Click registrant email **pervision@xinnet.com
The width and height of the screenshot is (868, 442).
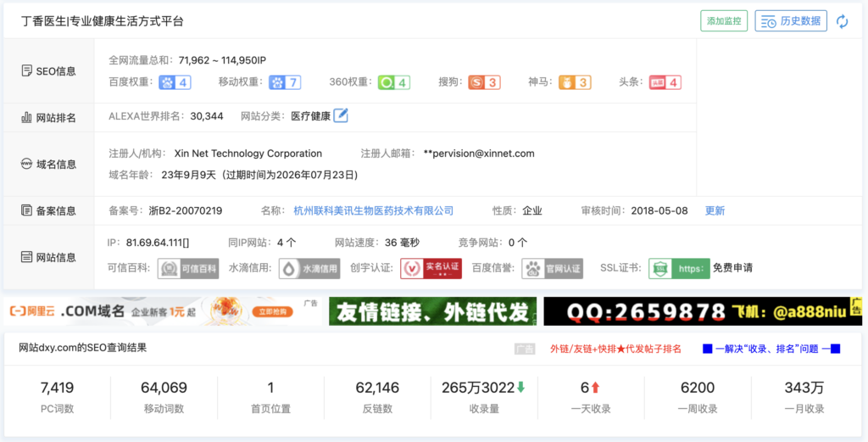click(x=479, y=154)
